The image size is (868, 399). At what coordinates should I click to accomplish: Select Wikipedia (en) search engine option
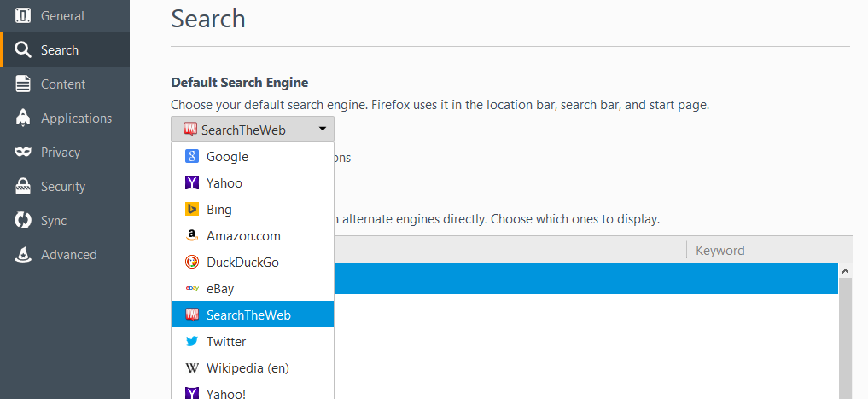248,368
